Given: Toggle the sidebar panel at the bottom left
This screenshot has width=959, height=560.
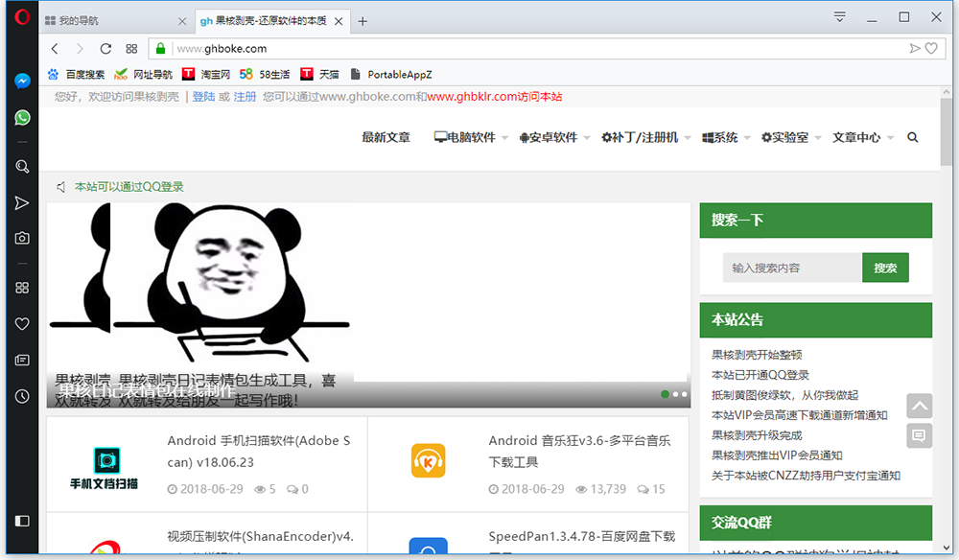Looking at the screenshot, I should click(22, 521).
